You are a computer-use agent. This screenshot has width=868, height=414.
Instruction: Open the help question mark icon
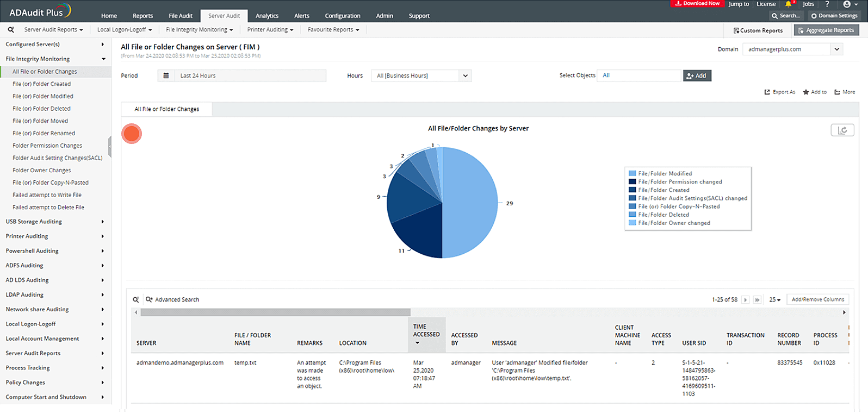coord(827,4)
